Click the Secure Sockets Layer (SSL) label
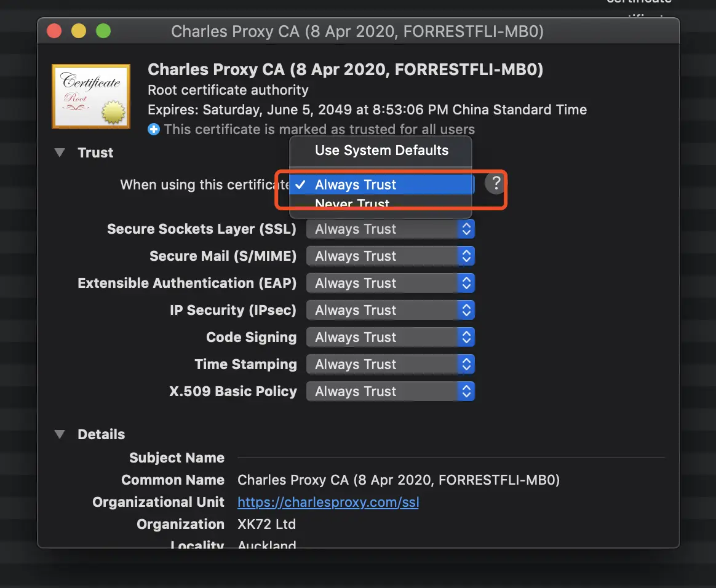The width and height of the screenshot is (716, 588). [x=201, y=229]
